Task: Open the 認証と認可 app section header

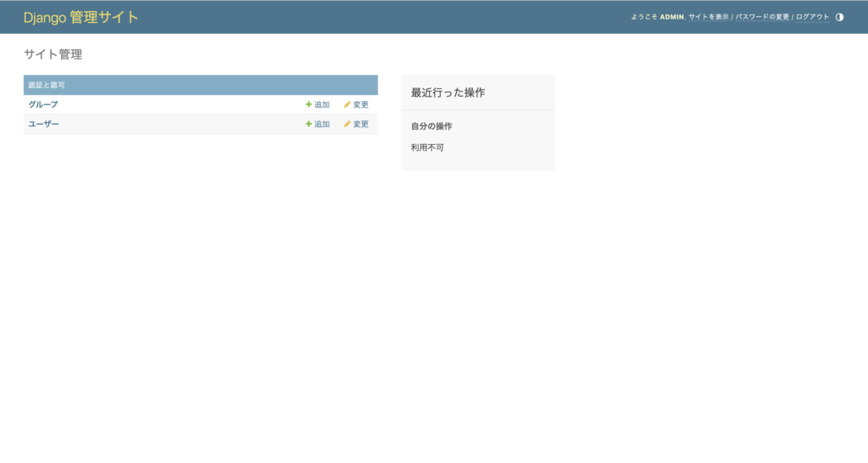Action: [47, 85]
